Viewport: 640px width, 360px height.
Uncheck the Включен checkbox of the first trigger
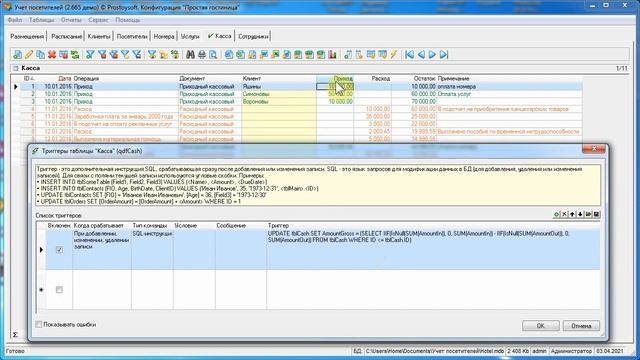pos(59,250)
